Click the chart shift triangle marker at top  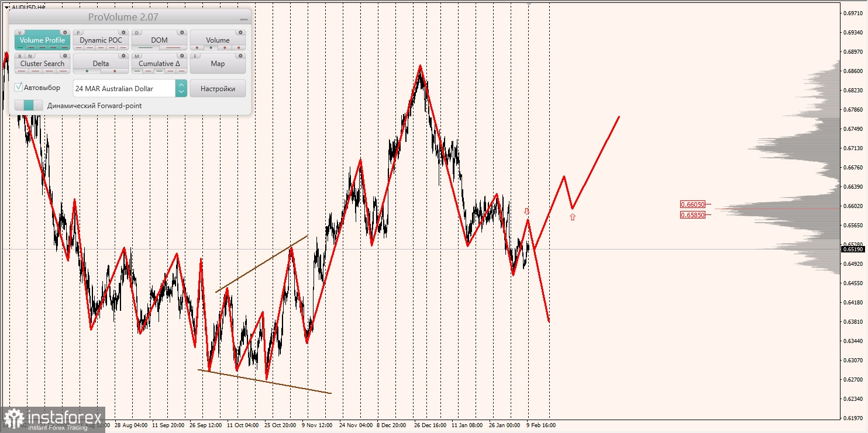coord(529,3)
